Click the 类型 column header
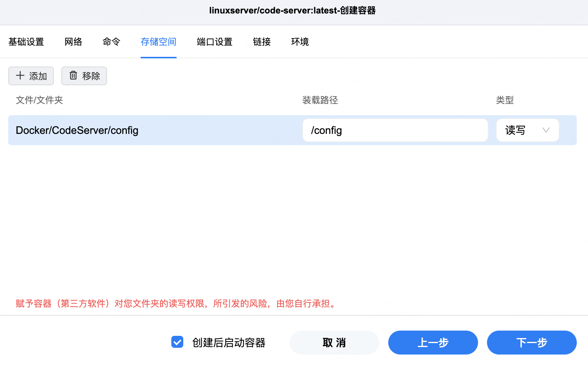 (x=505, y=100)
